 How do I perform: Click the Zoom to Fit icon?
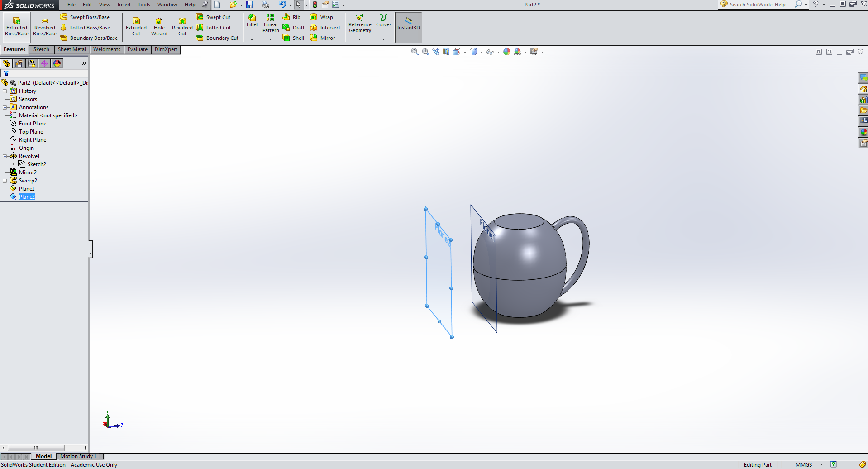[x=415, y=52]
